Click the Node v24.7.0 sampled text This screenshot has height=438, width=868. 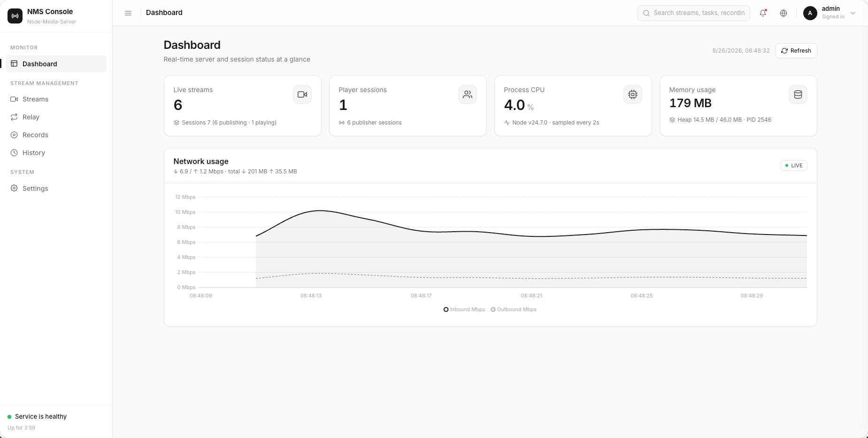coord(556,123)
